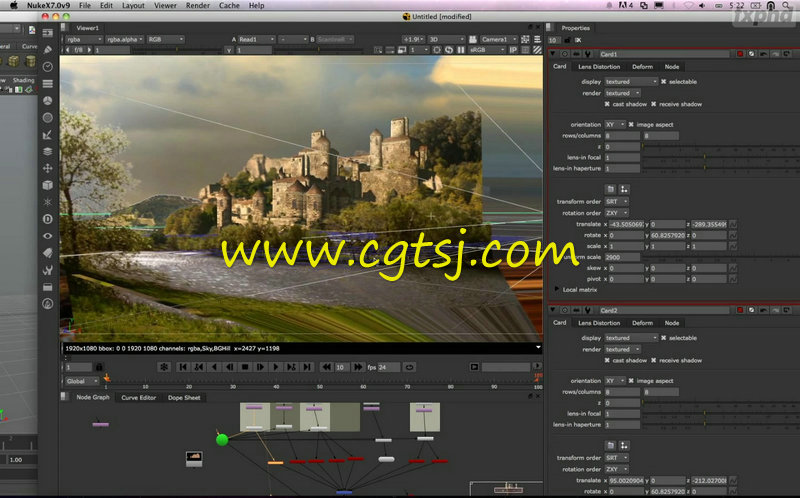This screenshot has width=800, height=498.
Task: Toggle image aspect checkbox in Card2
Action: pyautogui.click(x=631, y=381)
